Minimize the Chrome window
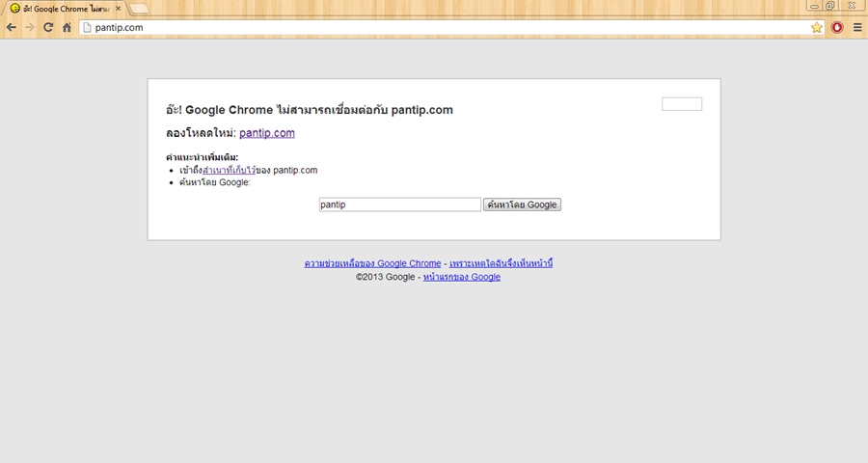Screen dimensions: 868x463 814,6
